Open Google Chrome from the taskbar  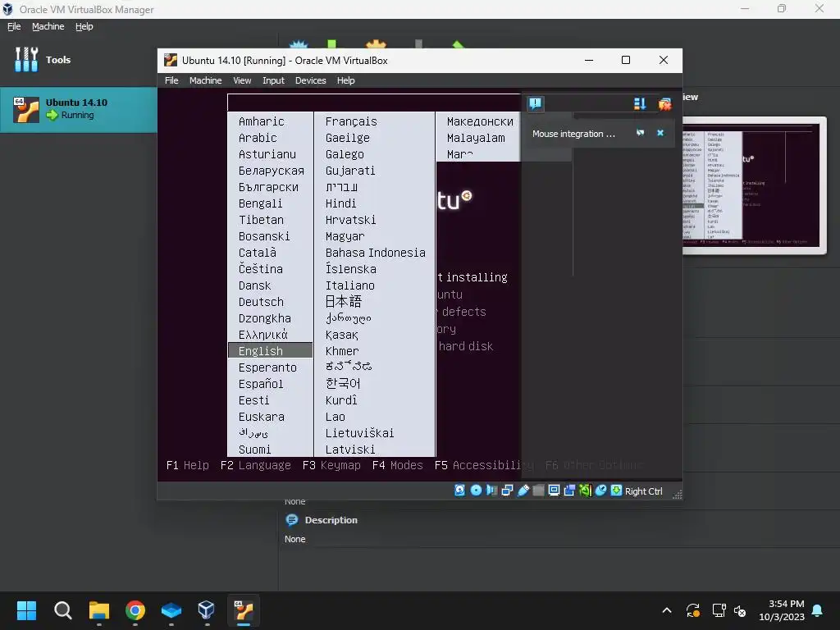[135, 610]
